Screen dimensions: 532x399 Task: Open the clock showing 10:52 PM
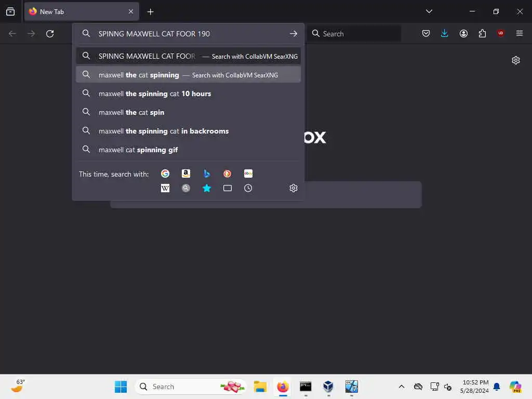tap(475, 387)
